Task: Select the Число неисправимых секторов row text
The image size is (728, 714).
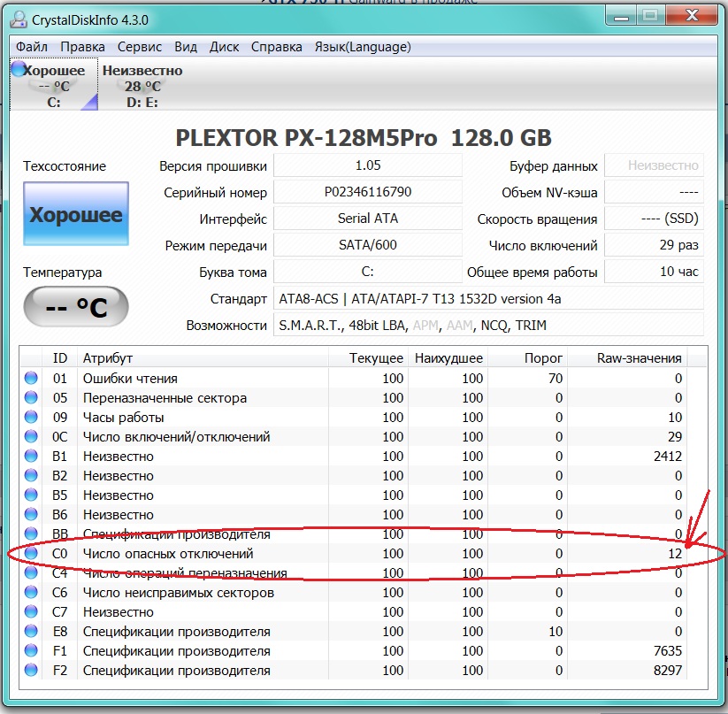Action: (179, 593)
